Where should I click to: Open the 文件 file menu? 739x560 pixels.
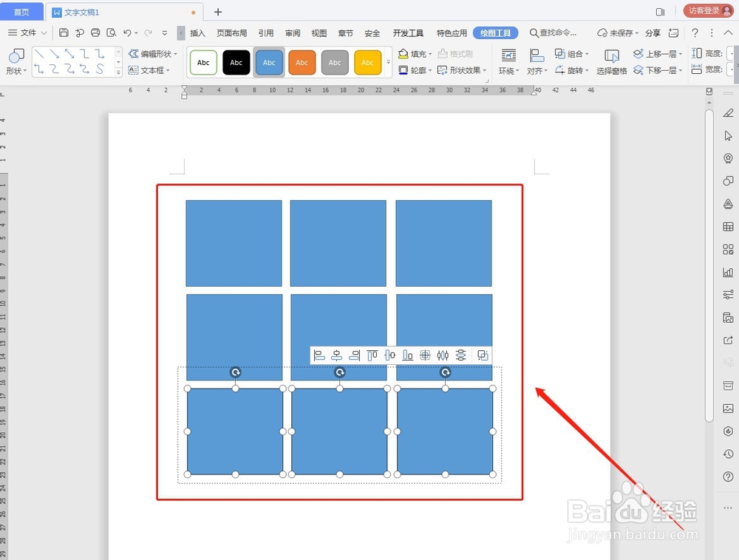27,33
